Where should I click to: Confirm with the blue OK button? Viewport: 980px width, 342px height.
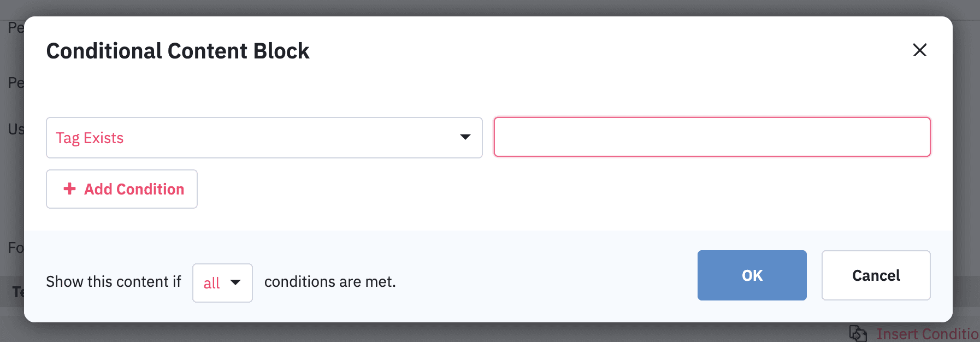(752, 275)
